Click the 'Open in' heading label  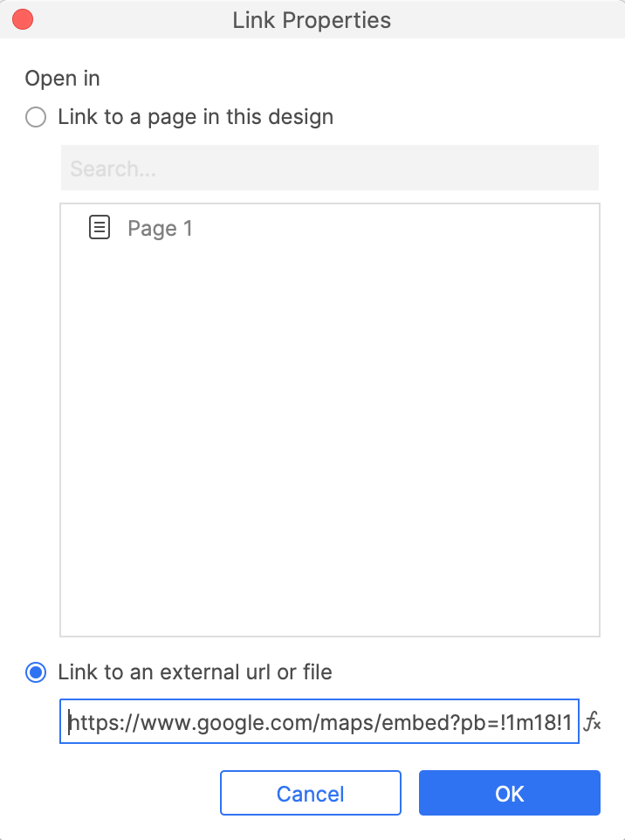pyautogui.click(x=62, y=79)
